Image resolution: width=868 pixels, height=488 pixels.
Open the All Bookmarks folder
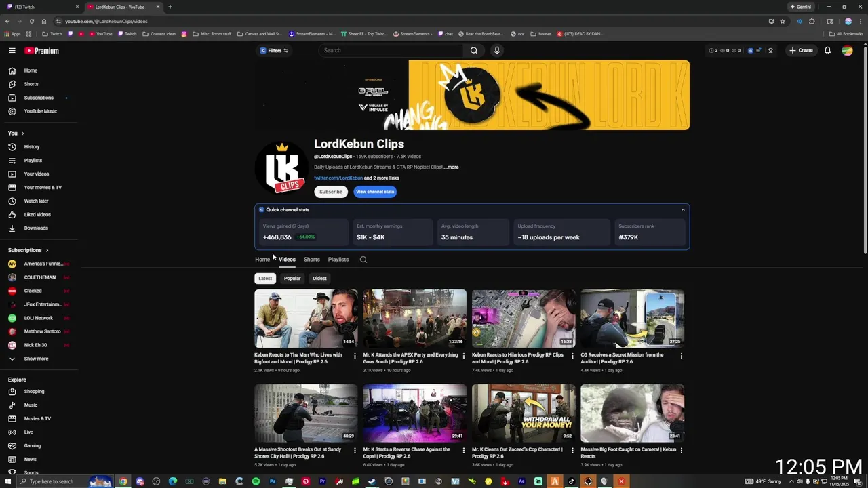pos(846,33)
